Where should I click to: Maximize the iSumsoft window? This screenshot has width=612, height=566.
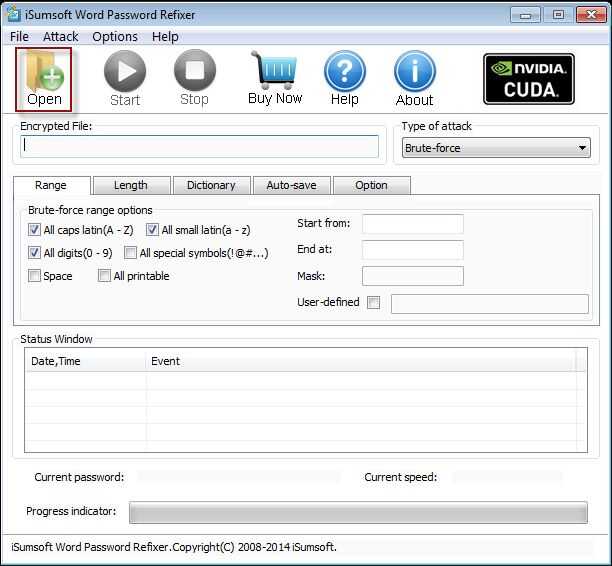click(558, 15)
